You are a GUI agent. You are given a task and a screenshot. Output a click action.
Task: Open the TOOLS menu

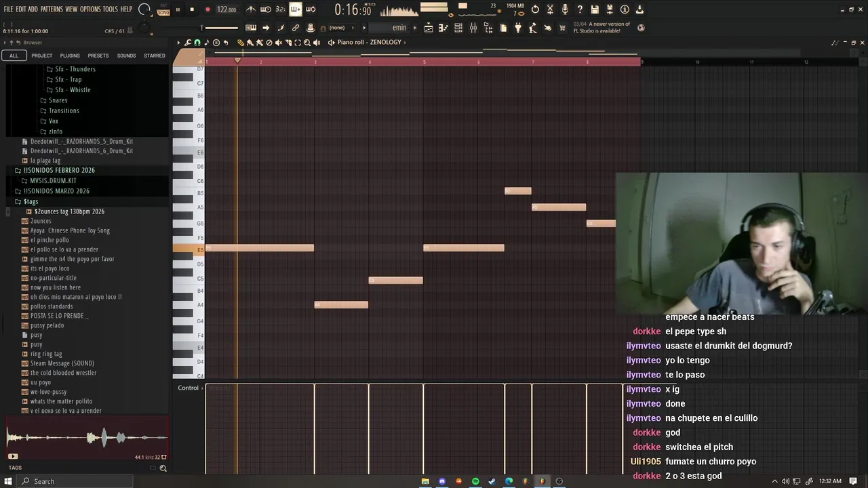[x=111, y=9]
